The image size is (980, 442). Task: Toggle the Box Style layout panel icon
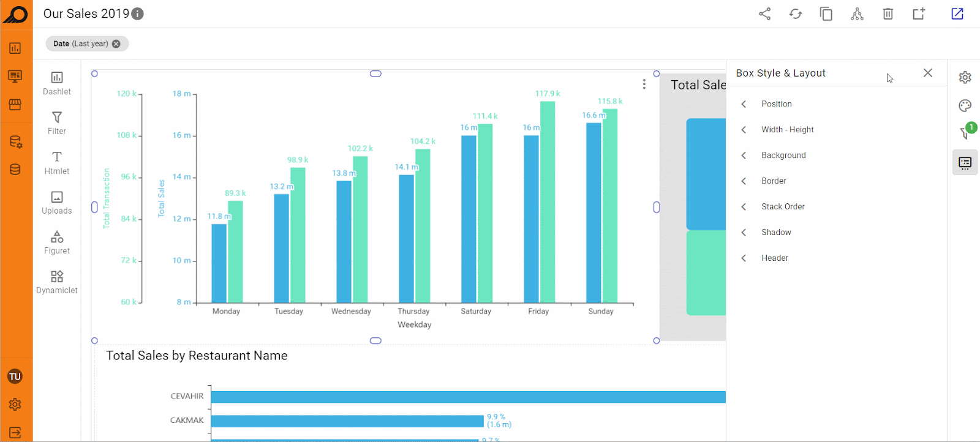point(965,162)
